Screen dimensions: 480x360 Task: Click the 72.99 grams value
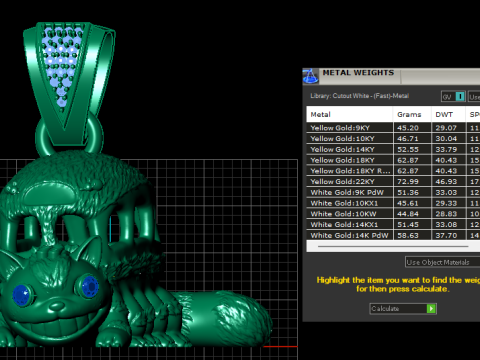click(408, 181)
